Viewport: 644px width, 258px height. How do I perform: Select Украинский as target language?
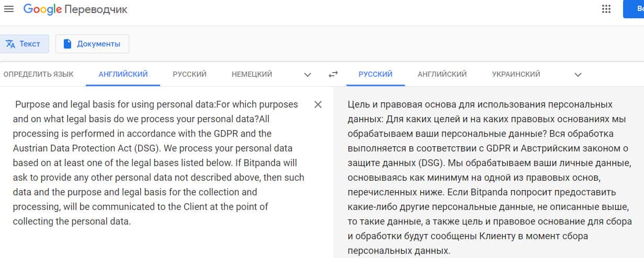tap(516, 74)
